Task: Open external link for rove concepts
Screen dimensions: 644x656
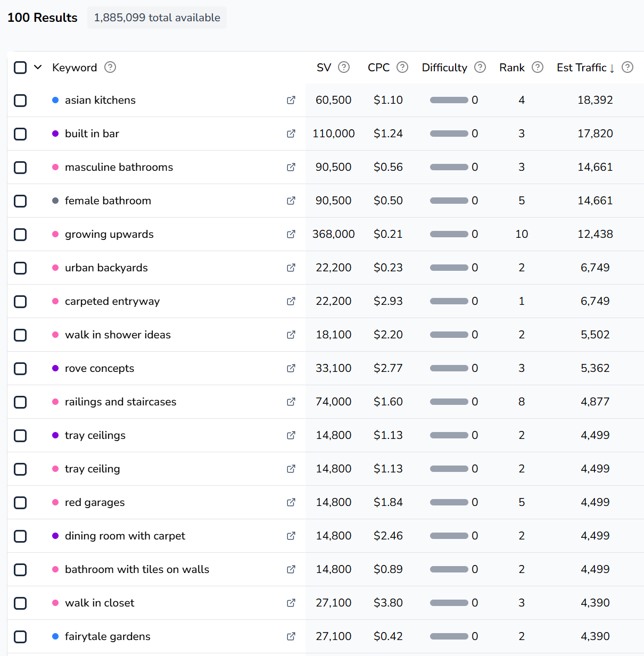Action: coord(291,368)
